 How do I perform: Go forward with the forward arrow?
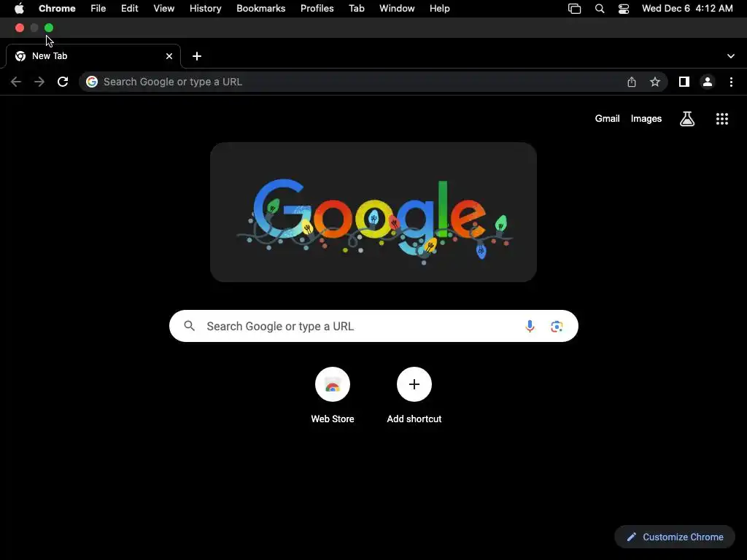pyautogui.click(x=39, y=82)
